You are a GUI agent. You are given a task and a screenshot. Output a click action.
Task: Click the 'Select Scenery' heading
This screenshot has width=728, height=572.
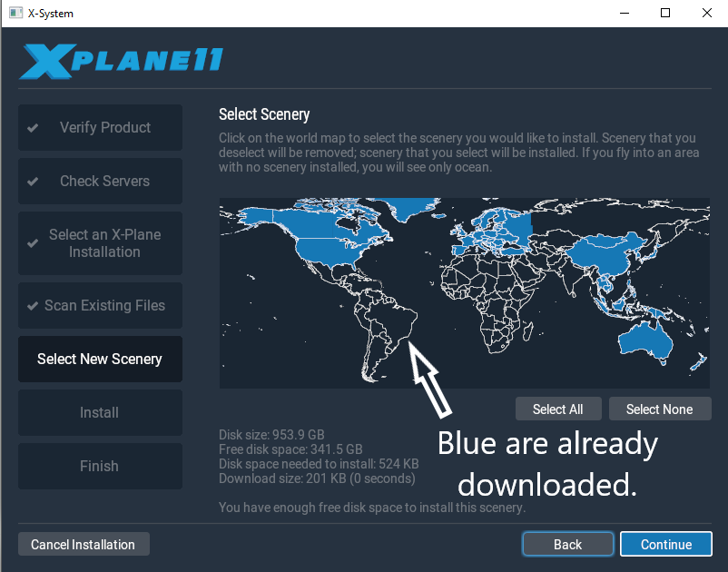click(x=264, y=114)
